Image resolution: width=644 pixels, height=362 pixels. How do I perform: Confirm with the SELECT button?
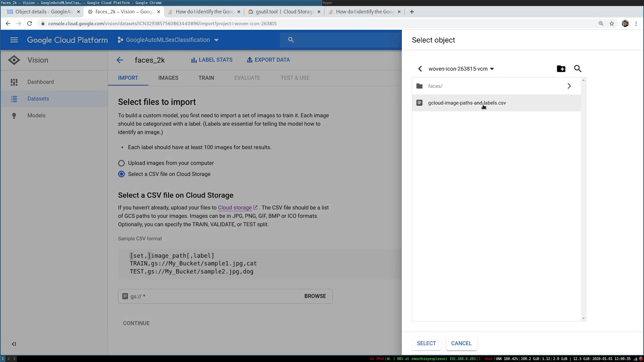click(426, 344)
